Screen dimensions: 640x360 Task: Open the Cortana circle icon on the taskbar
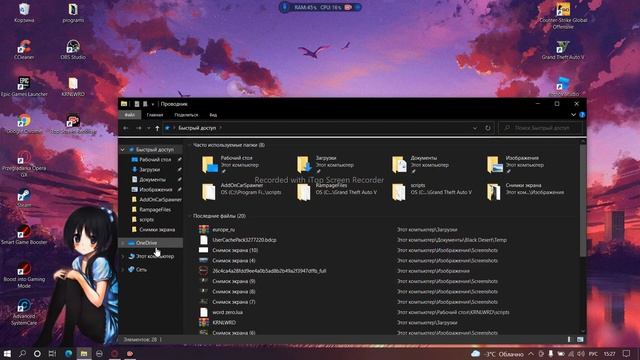tap(37, 353)
